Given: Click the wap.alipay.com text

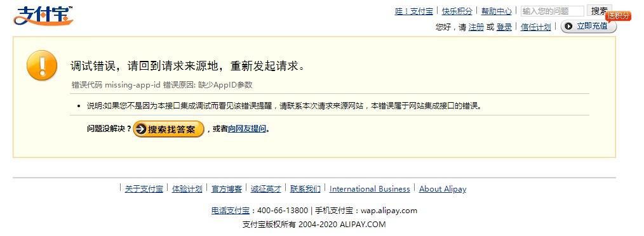Looking at the screenshot, I should [x=389, y=211].
